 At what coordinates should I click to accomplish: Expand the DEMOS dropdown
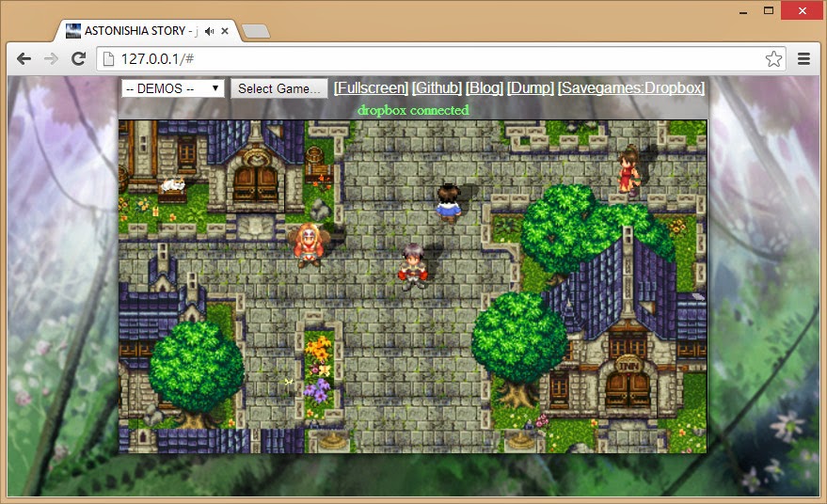[x=172, y=88]
